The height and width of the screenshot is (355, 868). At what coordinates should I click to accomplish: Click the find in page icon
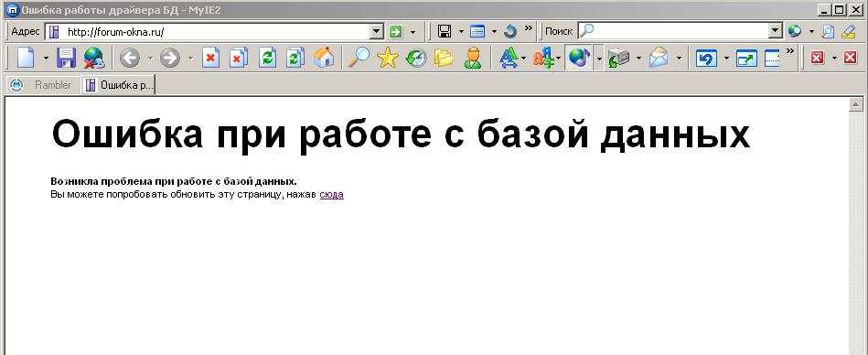click(828, 32)
